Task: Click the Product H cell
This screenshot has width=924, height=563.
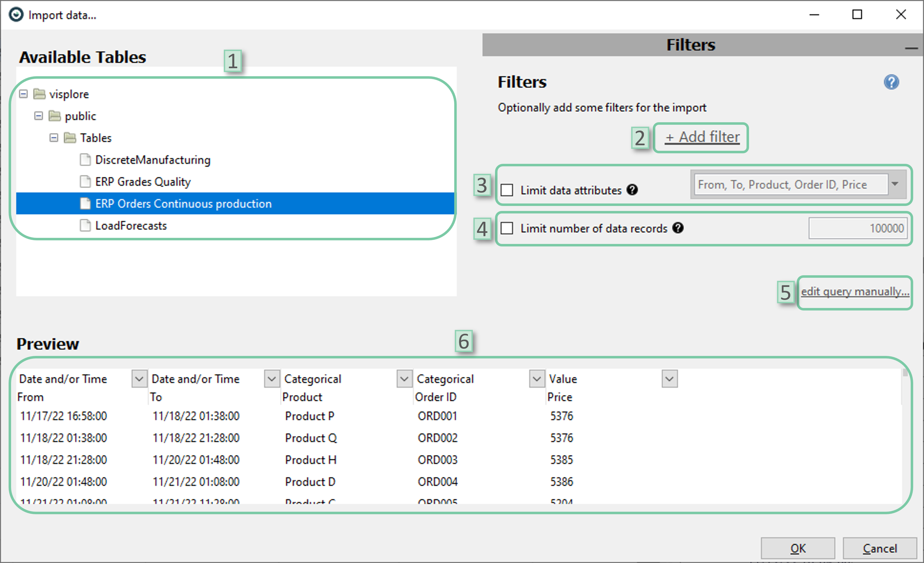Action: click(x=311, y=460)
